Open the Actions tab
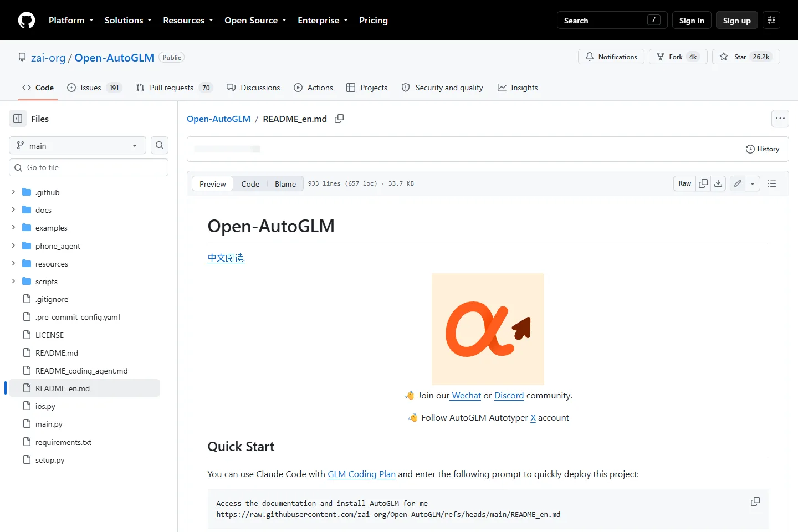Image resolution: width=798 pixels, height=532 pixels. pyautogui.click(x=314, y=88)
